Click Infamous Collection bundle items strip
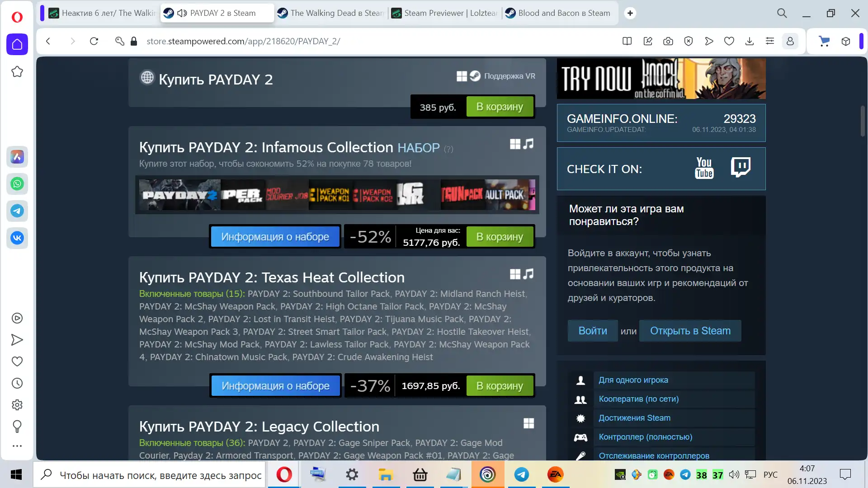This screenshot has height=488, width=868. pos(337,195)
